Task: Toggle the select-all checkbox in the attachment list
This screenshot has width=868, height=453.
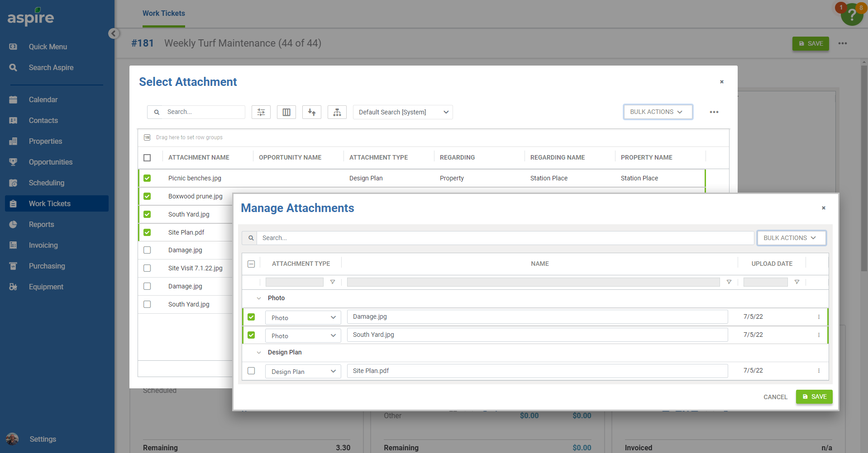Action: click(x=251, y=264)
